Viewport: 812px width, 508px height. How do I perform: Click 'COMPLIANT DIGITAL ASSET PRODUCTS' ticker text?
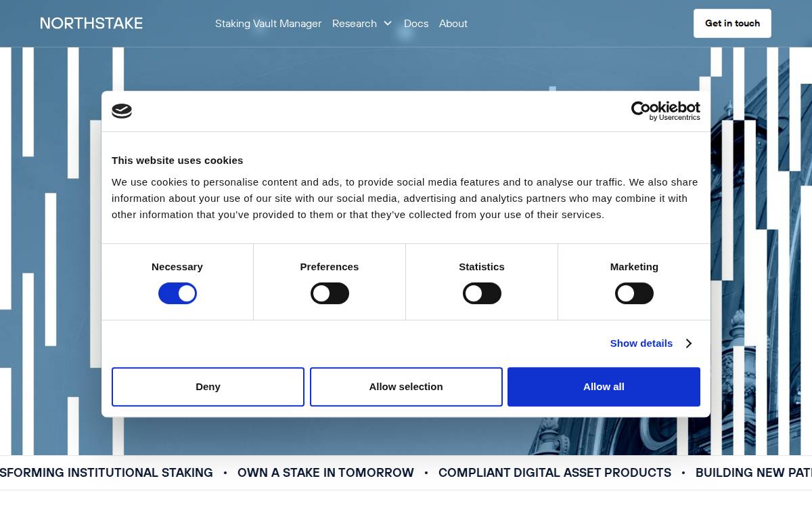[x=555, y=473]
